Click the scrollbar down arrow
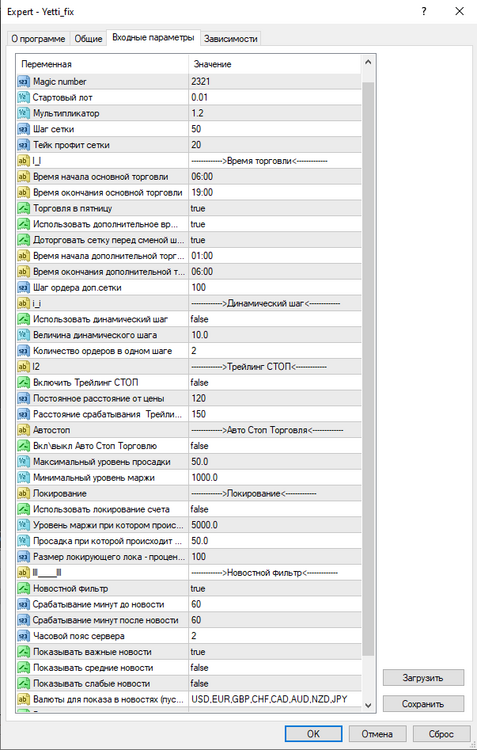 point(368,705)
